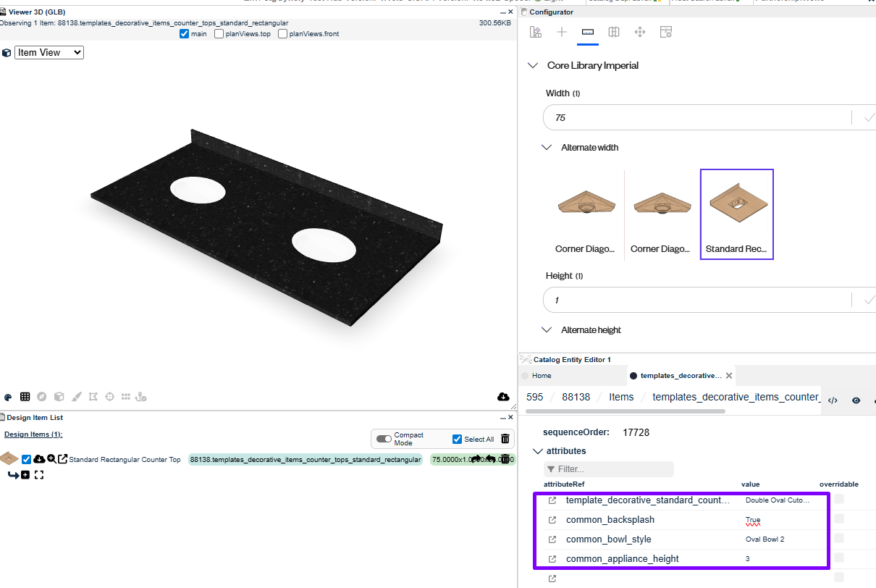Select the second Corner Diagonal thumbnail
This screenshot has height=588, width=876.
(662, 214)
